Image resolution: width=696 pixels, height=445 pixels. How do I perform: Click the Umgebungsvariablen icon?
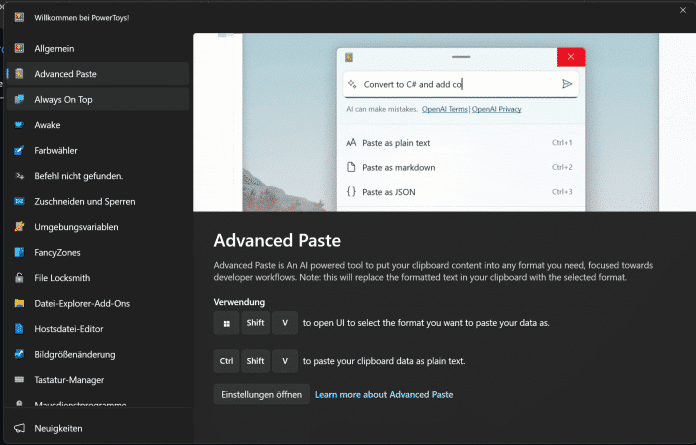[19, 227]
